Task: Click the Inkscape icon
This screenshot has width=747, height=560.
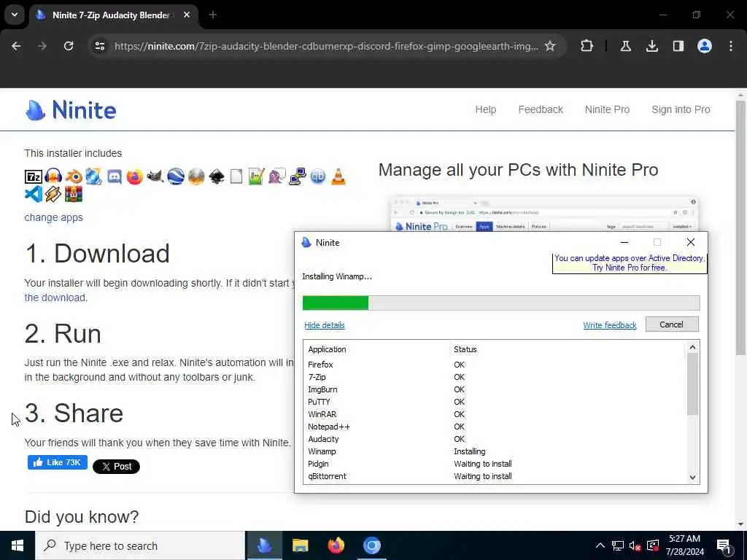Action: click(x=216, y=176)
